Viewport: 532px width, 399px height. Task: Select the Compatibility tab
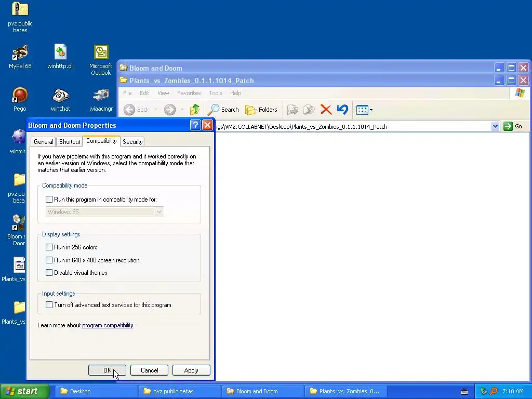click(x=101, y=141)
